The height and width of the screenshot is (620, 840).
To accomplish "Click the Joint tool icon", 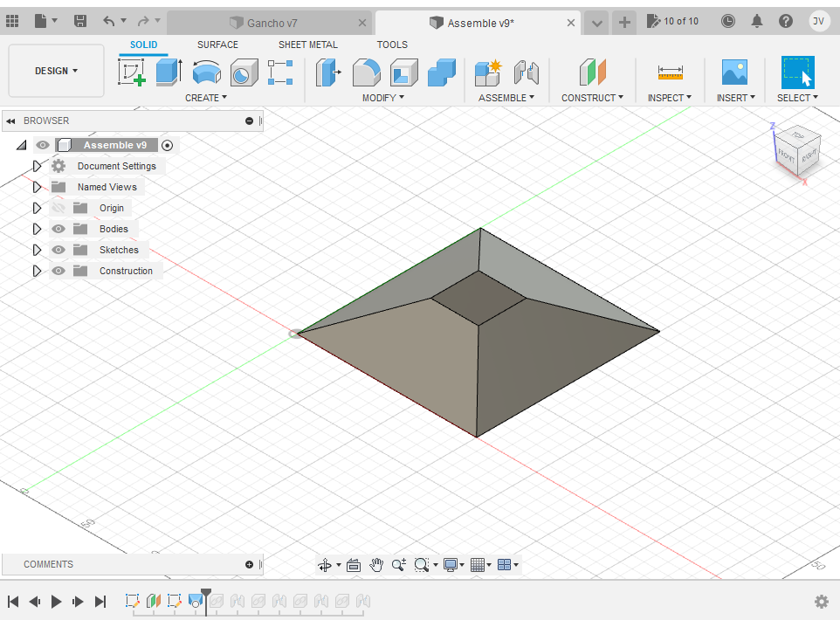I will click(x=526, y=72).
